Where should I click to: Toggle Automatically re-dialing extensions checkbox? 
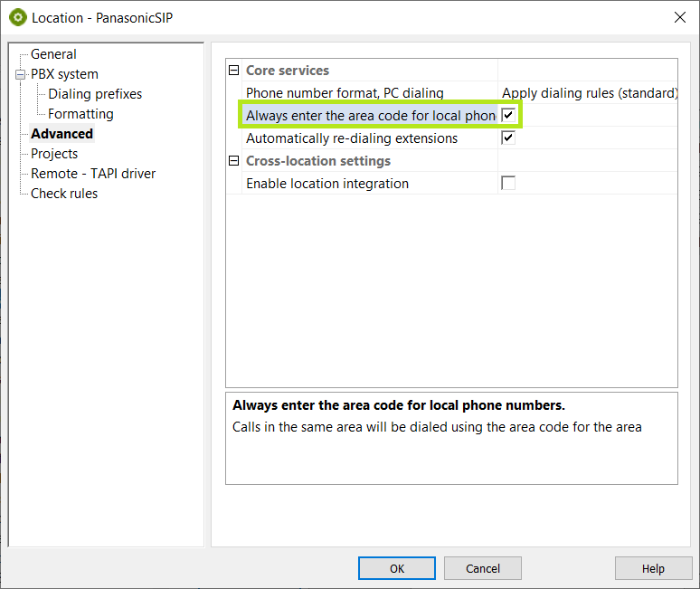tap(508, 138)
